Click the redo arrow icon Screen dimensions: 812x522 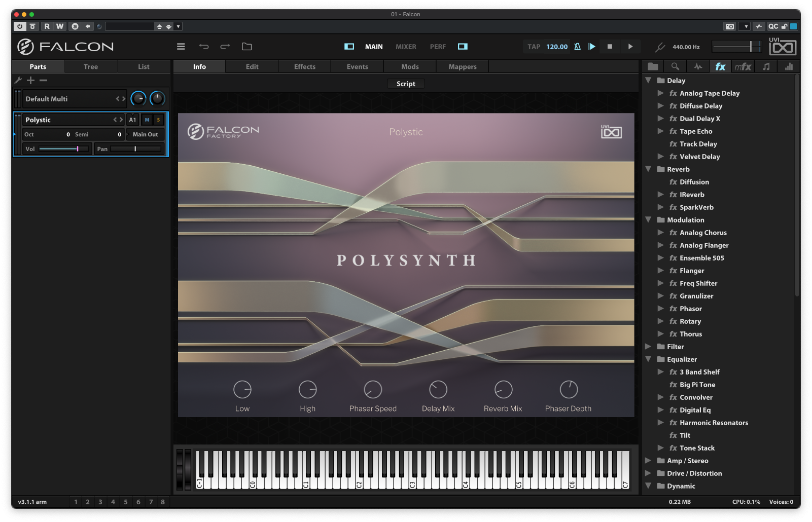pyautogui.click(x=225, y=47)
